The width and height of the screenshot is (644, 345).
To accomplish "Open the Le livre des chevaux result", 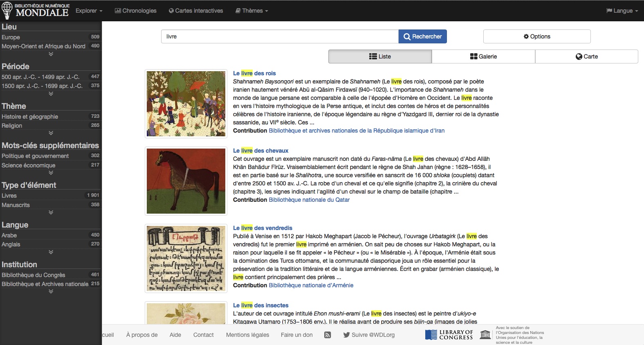I will pyautogui.click(x=260, y=151).
